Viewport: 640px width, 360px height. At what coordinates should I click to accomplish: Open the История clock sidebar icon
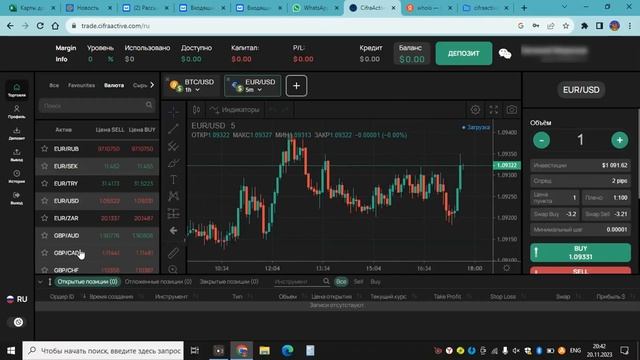tap(17, 176)
